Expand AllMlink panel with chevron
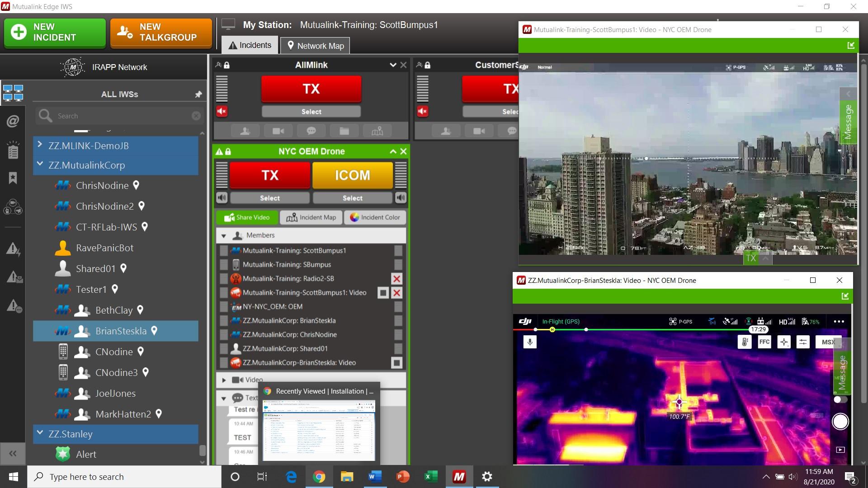This screenshot has height=488, width=868. 393,65
